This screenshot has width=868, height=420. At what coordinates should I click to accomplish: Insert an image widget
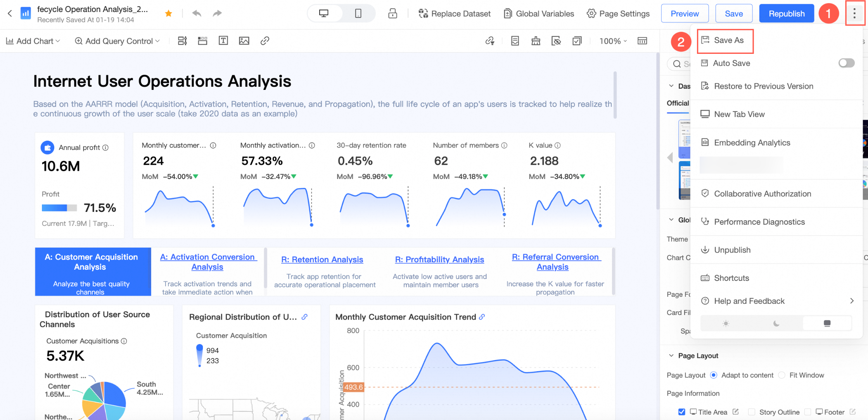pyautogui.click(x=244, y=41)
